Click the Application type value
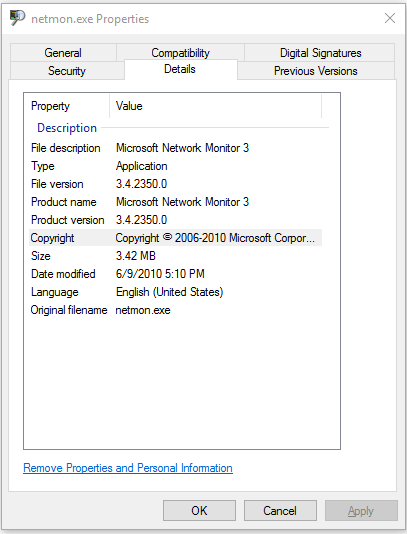Screen dimensions: 407x534 [142, 166]
